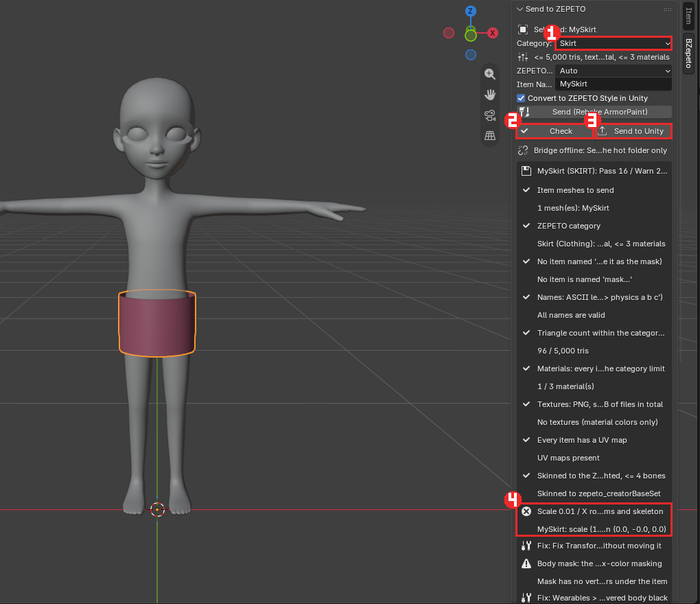Click the warning triangle on Body mask row
The image size is (700, 604).
point(526,564)
